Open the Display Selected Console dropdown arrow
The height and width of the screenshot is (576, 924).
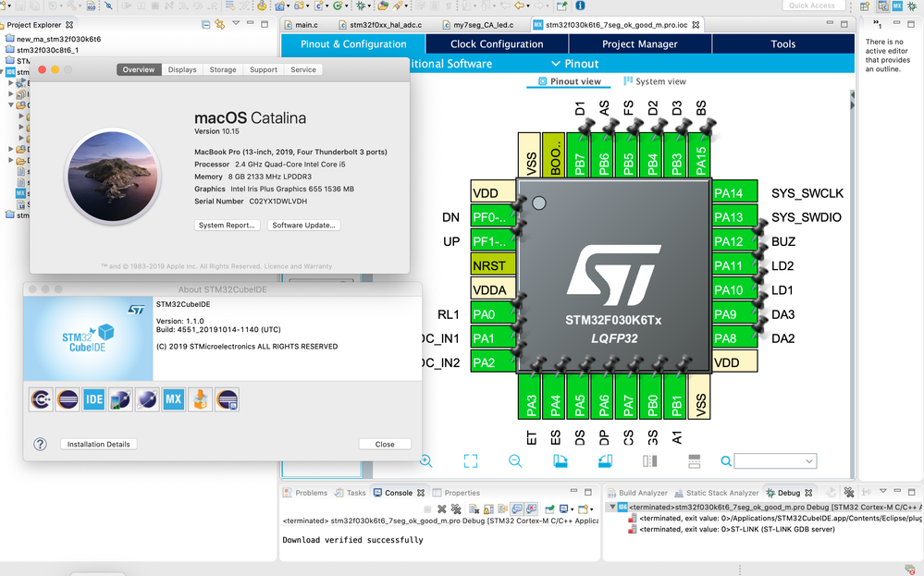point(572,509)
